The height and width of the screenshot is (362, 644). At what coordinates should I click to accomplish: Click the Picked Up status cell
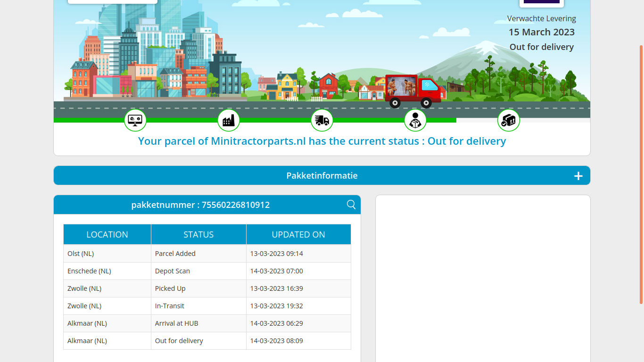coord(198,288)
